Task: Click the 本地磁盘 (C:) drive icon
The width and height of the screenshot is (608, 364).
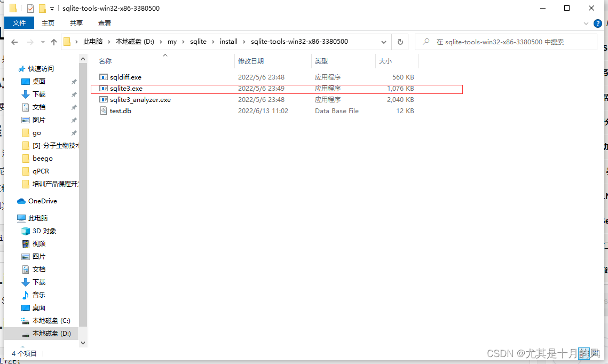Action: click(26, 321)
